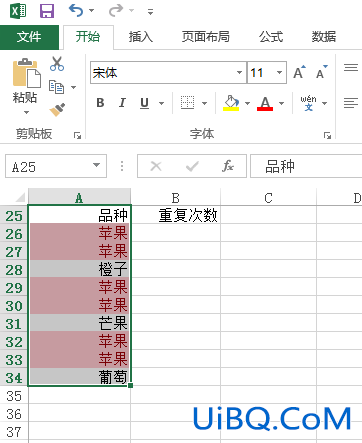Click the 粘贴 paste clipboard icon
362x443 pixels.
(27, 73)
